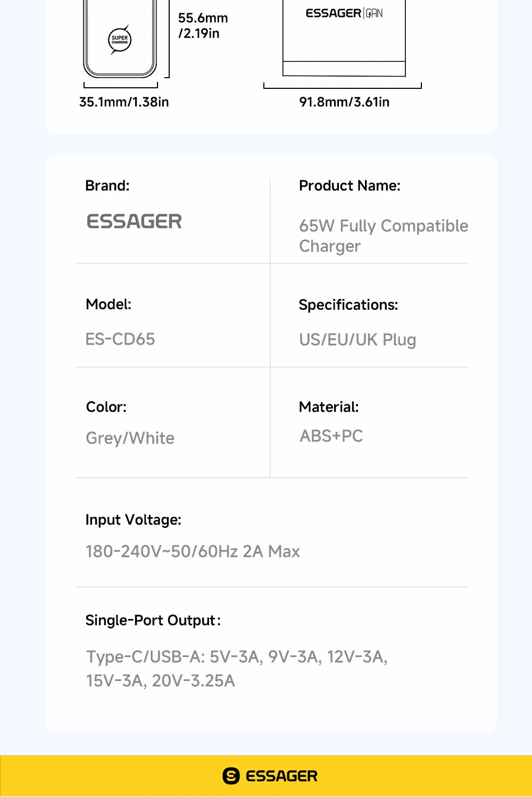
Task: Select the ABS+PC material value
Action: coord(331,436)
